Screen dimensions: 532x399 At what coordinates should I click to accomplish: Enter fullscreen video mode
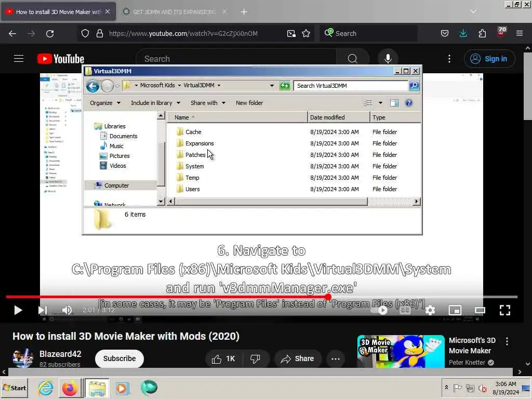click(505, 310)
